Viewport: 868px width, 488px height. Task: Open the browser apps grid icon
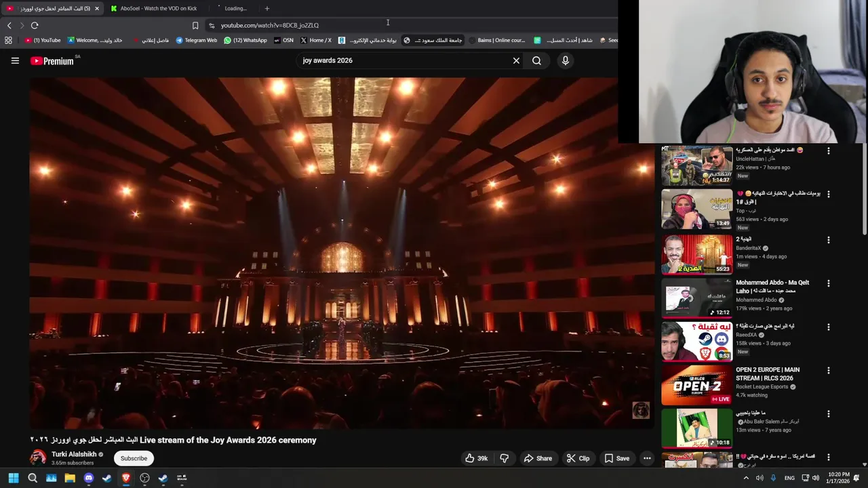pos(8,40)
